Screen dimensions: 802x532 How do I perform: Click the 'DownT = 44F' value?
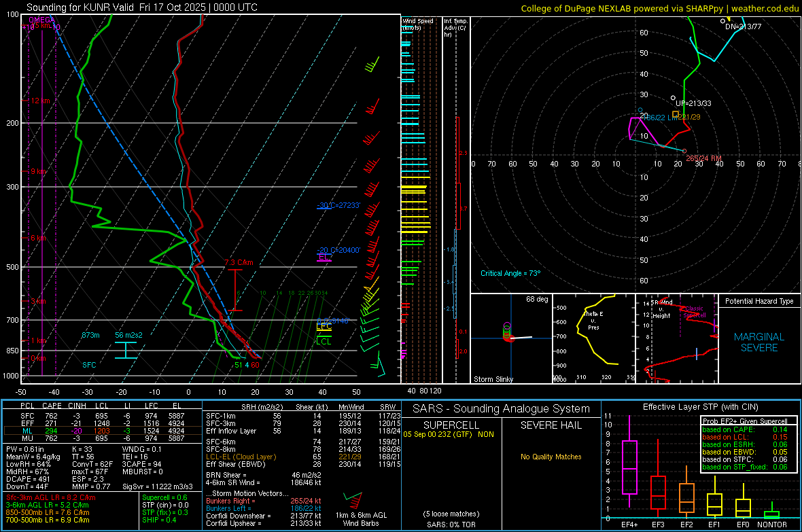coord(27,486)
